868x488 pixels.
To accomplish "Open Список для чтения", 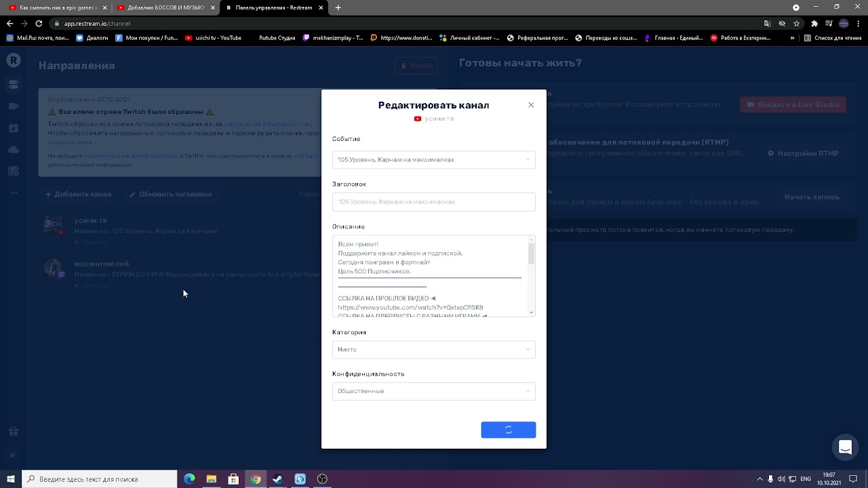I will (833, 38).
